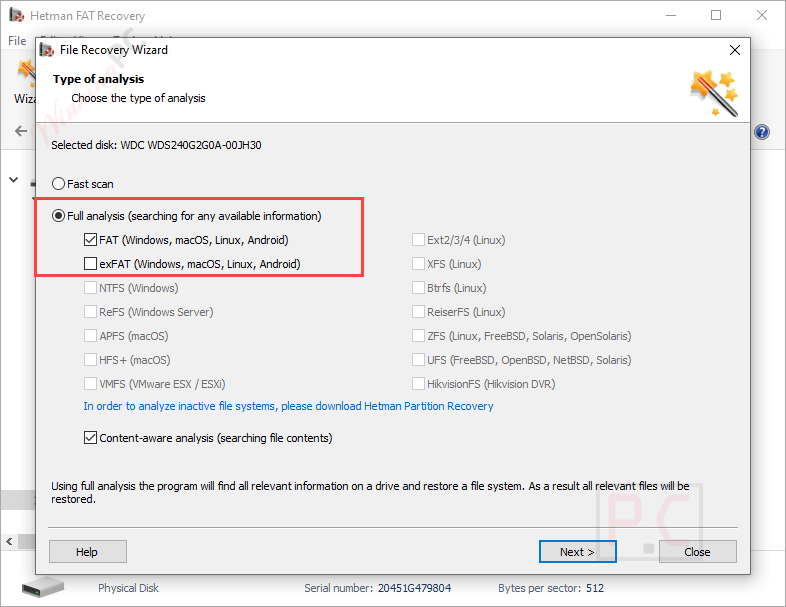Click the HFS+ (macOS) checkbox
This screenshot has height=607, width=786.
point(90,360)
